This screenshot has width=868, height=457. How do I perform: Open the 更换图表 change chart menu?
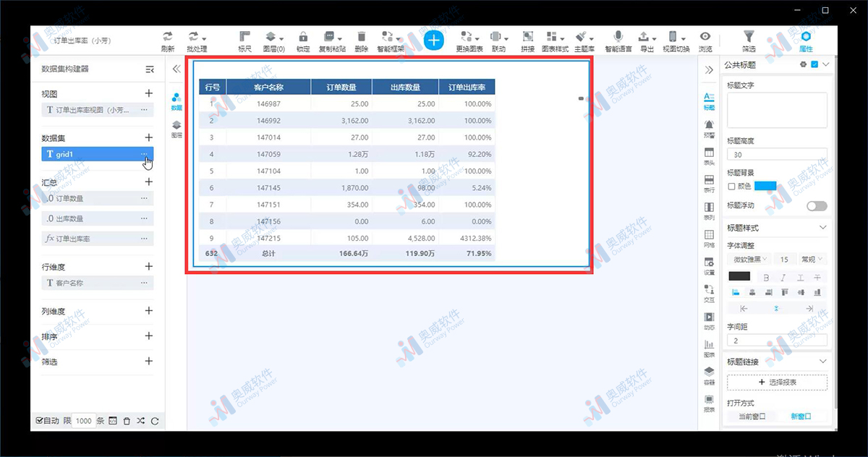pyautogui.click(x=469, y=41)
